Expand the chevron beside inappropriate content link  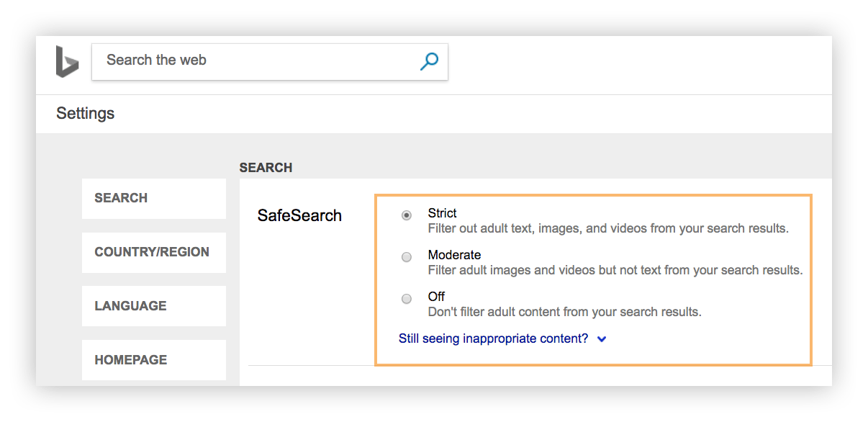[602, 339]
